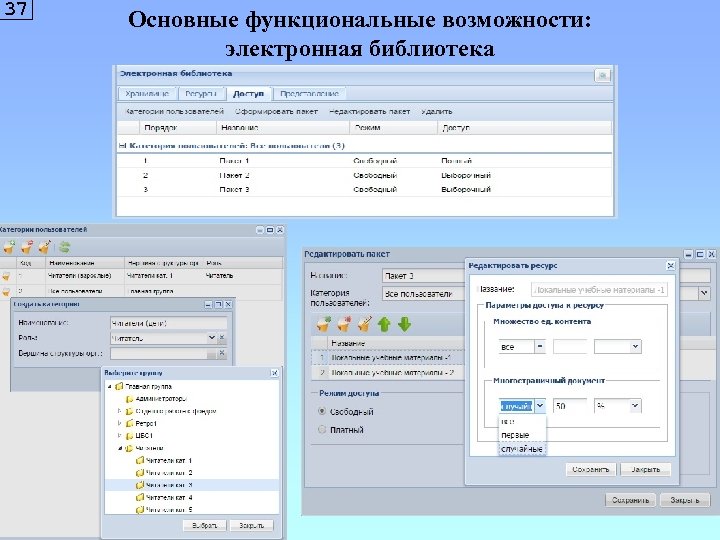Click the add category icon in Категории пользователей toolbar
The image size is (720, 540).
click(9, 248)
